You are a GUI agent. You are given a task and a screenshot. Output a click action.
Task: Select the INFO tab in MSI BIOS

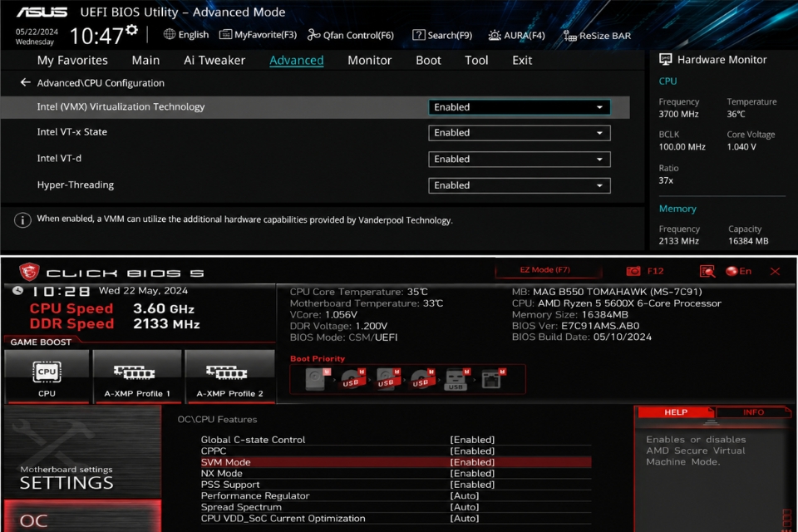click(x=753, y=412)
